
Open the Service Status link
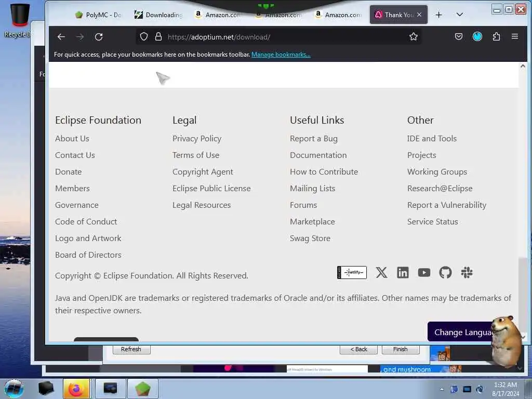coord(433,221)
